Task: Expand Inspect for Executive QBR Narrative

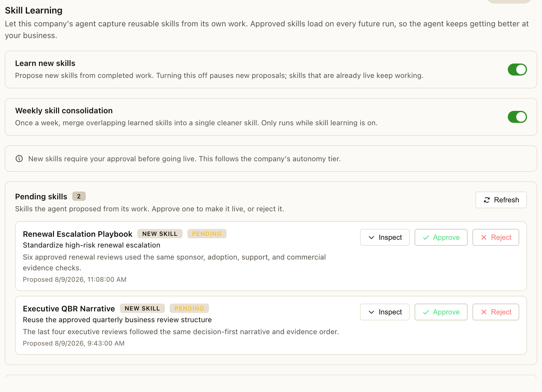Action: point(385,312)
